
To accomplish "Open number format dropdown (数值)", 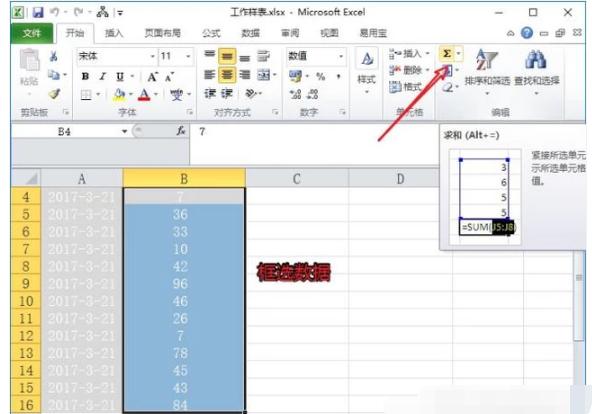I will pos(341,56).
